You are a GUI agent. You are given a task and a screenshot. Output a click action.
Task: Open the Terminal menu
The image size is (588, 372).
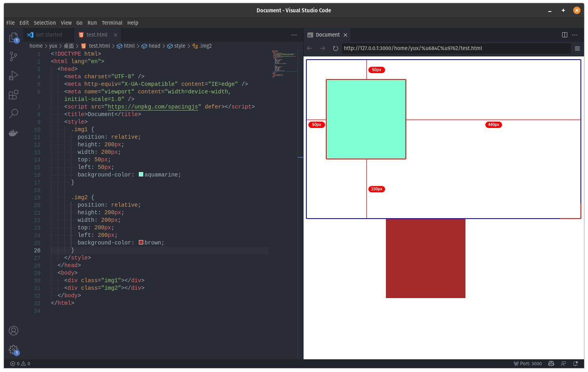[x=112, y=23]
